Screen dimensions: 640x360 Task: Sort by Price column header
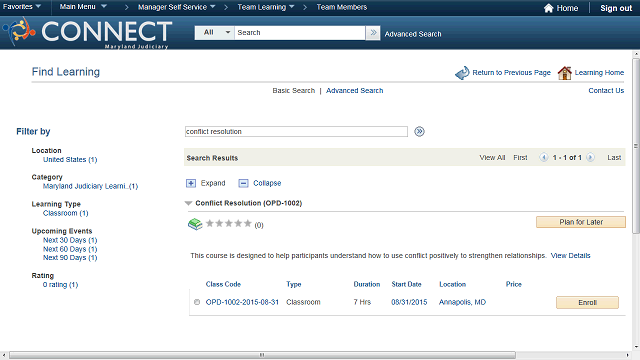pyautogui.click(x=513, y=284)
